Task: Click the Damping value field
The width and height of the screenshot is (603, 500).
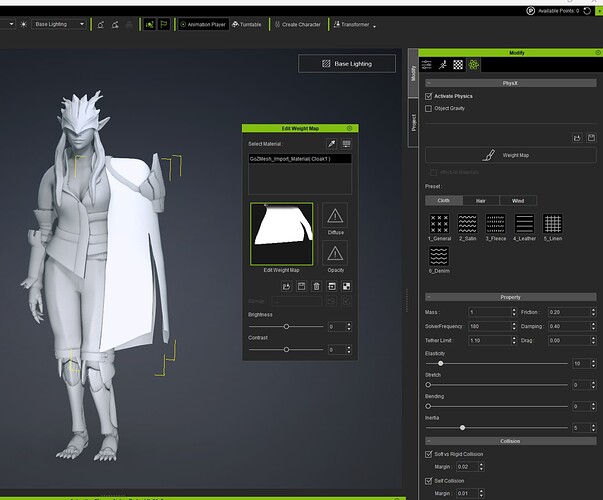Action: (569, 326)
